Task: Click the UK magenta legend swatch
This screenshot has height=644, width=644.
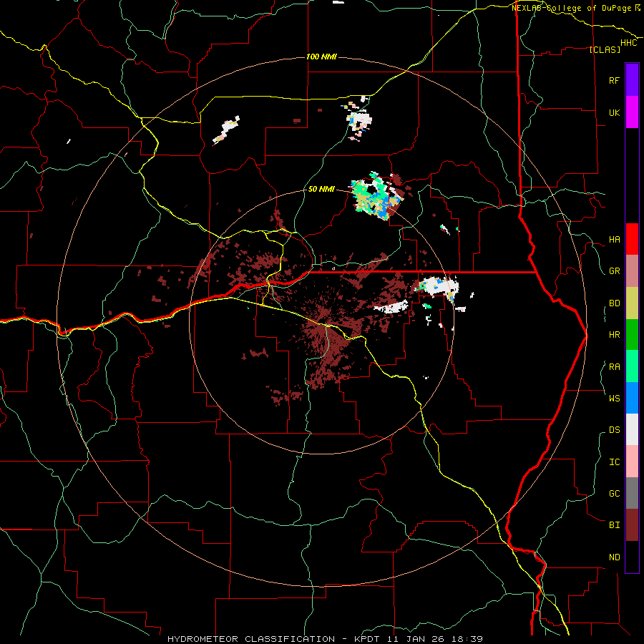Action: pyautogui.click(x=632, y=112)
